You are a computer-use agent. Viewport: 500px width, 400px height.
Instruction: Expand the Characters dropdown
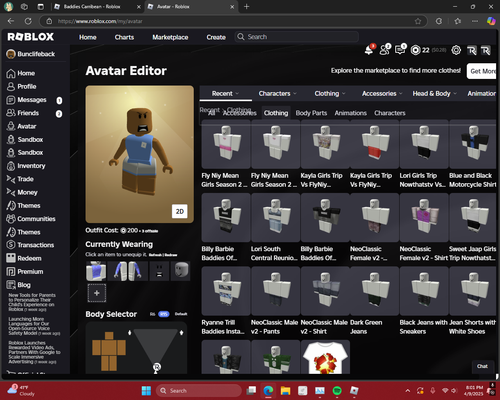point(277,94)
